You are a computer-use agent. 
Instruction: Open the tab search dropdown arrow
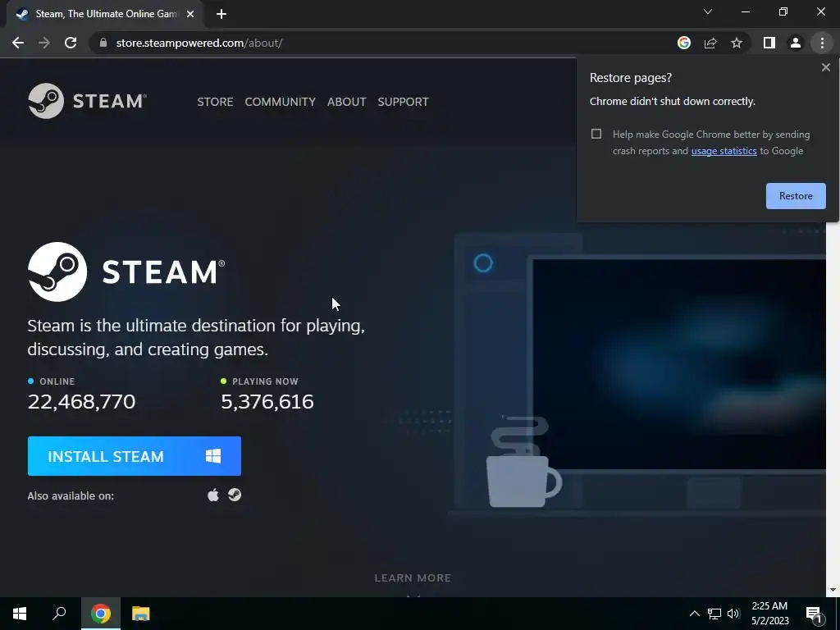pos(708,11)
